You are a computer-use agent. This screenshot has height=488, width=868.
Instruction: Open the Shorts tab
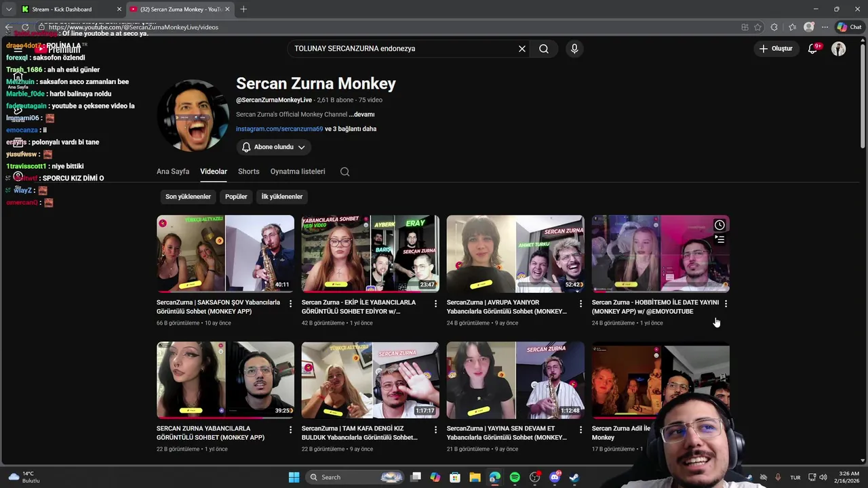click(249, 171)
